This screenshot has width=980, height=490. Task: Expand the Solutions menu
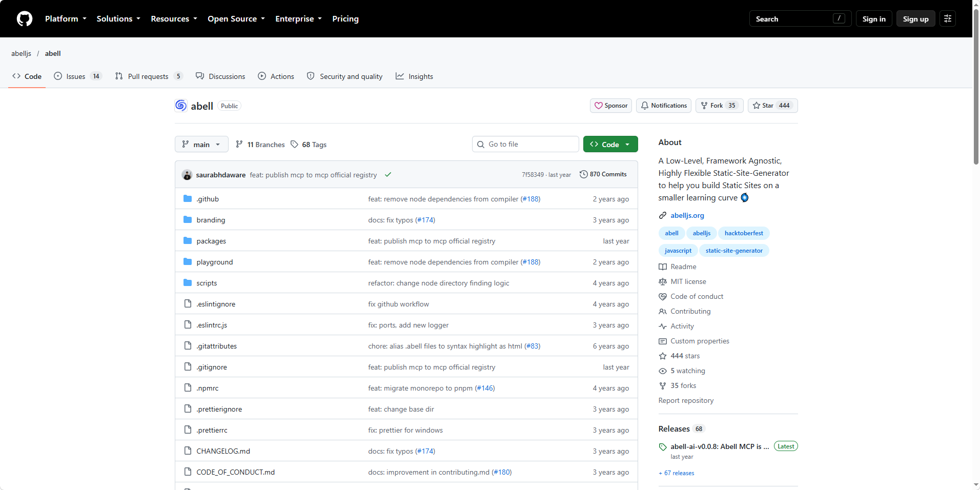point(118,19)
